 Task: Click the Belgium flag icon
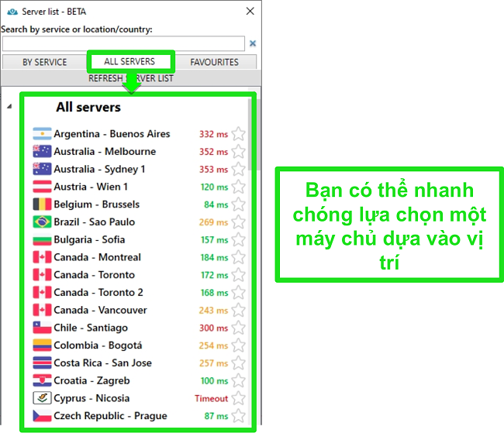point(42,205)
